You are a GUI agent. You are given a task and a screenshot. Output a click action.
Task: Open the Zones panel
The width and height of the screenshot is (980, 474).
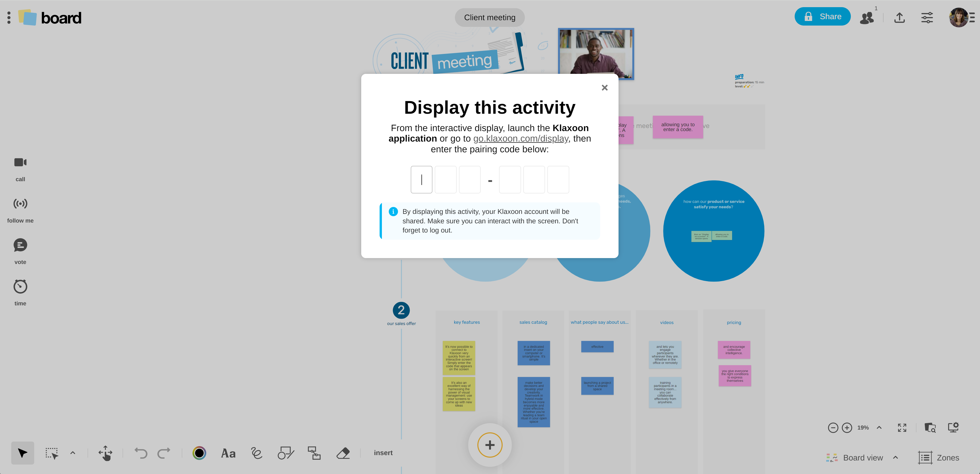click(939, 458)
